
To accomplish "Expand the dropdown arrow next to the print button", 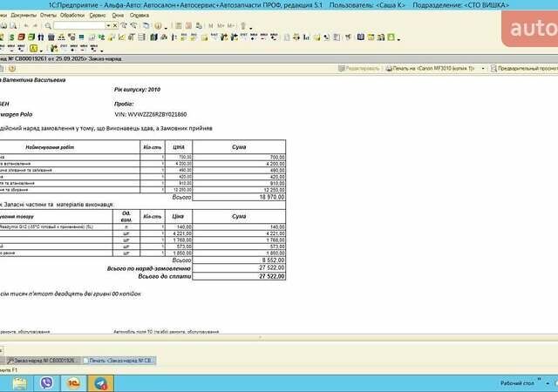I will pos(481,68).
